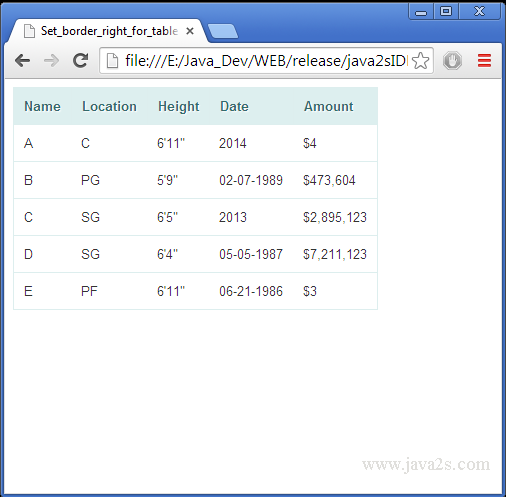Go back using the browser back arrow
The width and height of the screenshot is (506, 497).
pyautogui.click(x=22, y=61)
